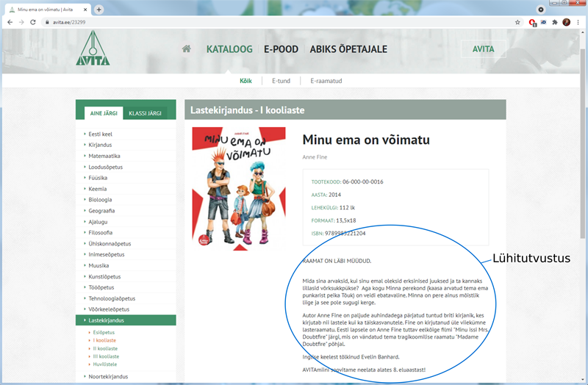Viewport: 588px width, 385px height.
Task: Click the home icon in the site header
Action: point(187,48)
